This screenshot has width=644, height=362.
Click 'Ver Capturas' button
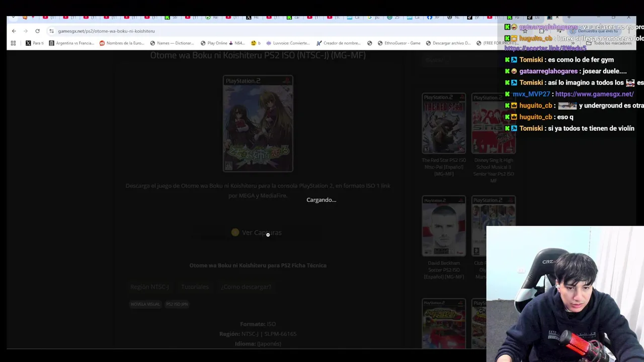click(257, 232)
